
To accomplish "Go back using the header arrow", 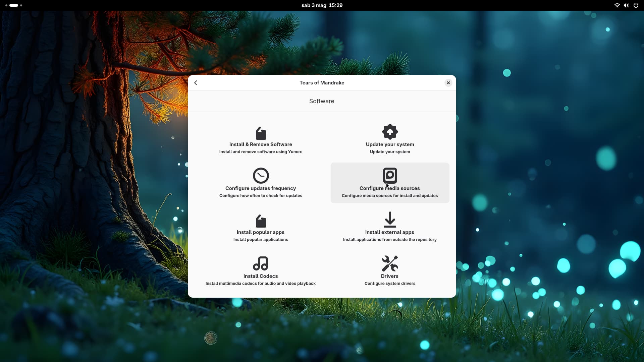I will tap(196, 83).
